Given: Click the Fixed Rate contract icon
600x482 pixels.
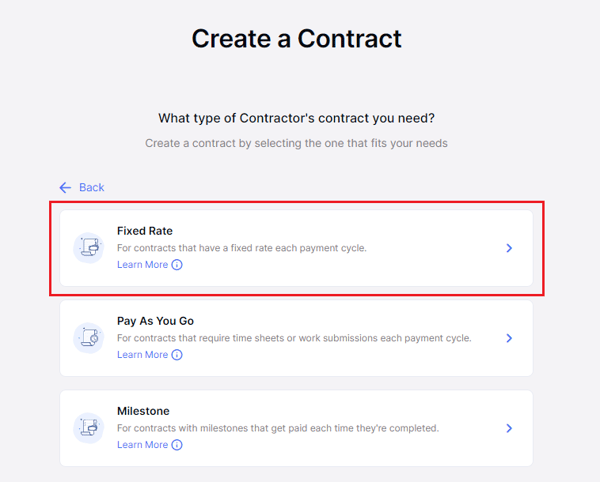Looking at the screenshot, I should point(88,248).
